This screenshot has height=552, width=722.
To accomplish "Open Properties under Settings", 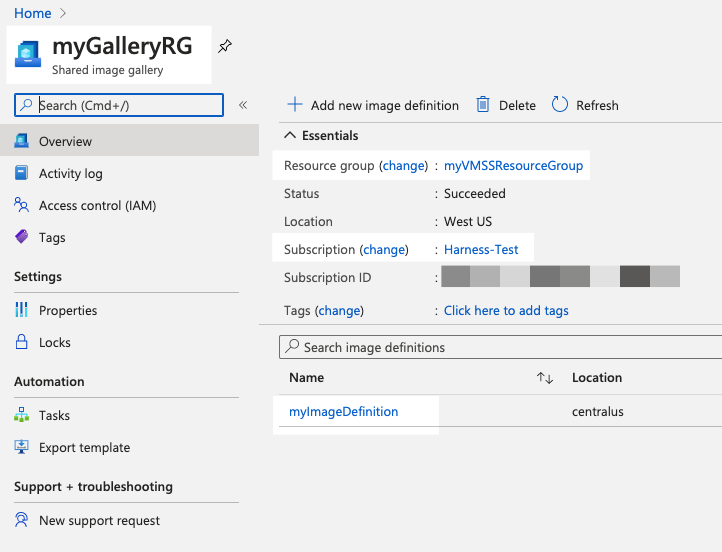I will tap(68, 311).
